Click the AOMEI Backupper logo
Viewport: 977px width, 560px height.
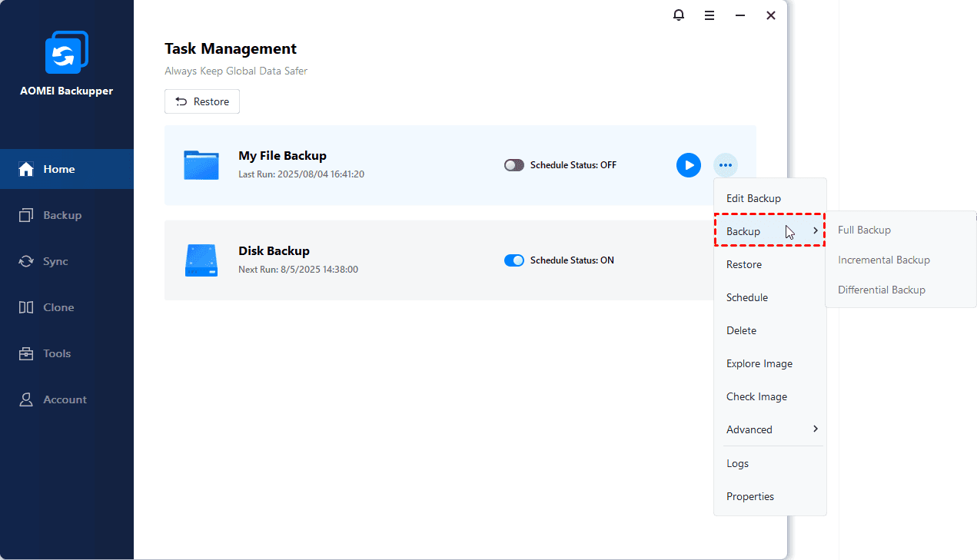coord(67,52)
